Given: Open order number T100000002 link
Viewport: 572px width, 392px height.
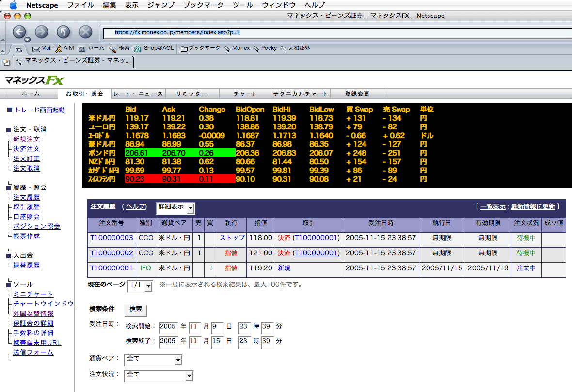Looking at the screenshot, I should click(111, 253).
